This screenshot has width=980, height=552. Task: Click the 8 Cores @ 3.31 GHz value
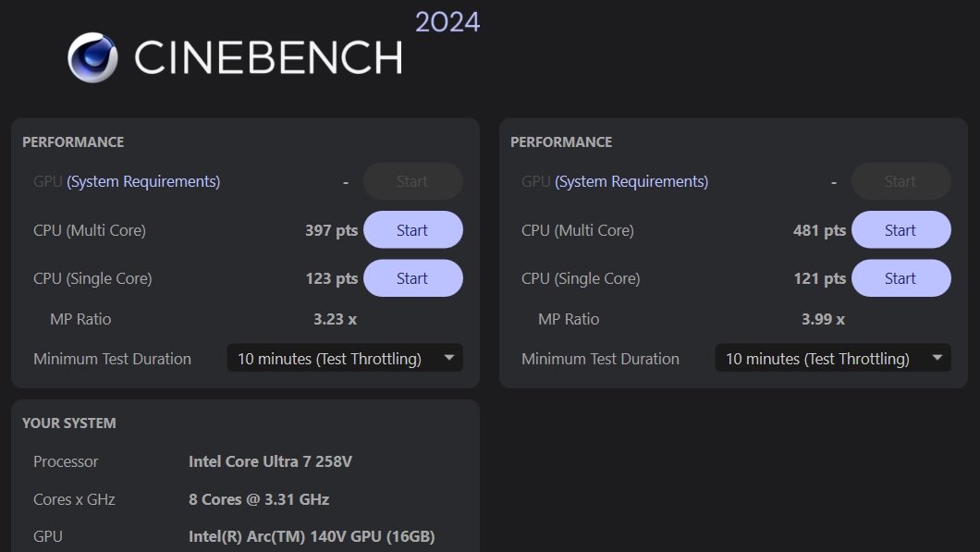259,499
